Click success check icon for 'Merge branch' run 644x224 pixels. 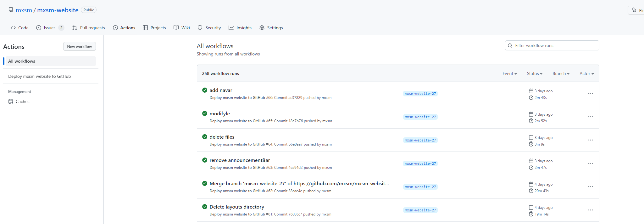point(205,183)
